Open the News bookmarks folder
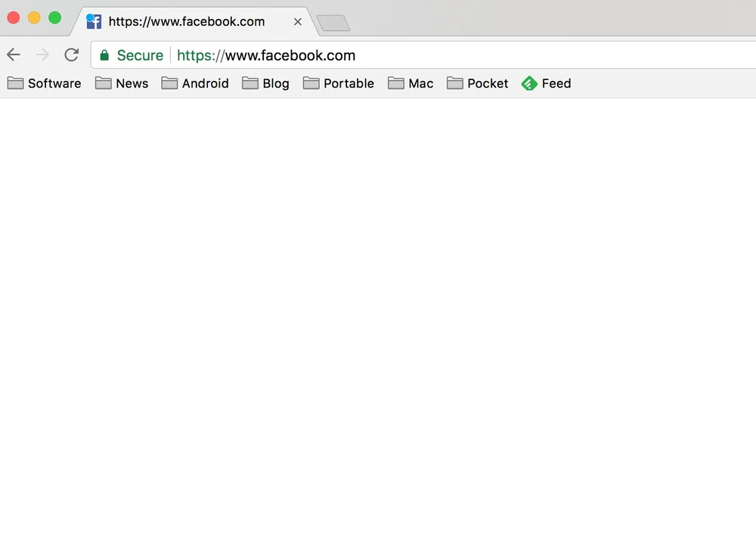The width and height of the screenshot is (756, 534). click(x=122, y=84)
